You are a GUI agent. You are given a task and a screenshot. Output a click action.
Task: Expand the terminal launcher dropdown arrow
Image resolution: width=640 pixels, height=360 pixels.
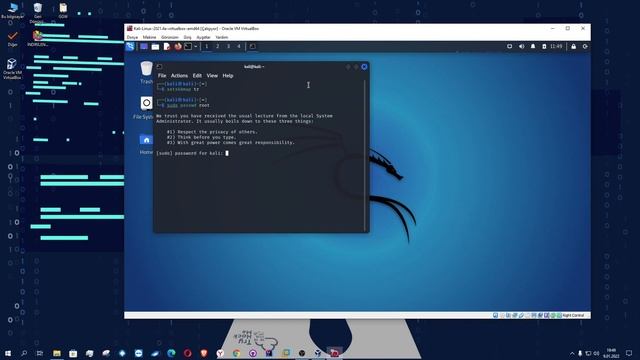point(196,47)
